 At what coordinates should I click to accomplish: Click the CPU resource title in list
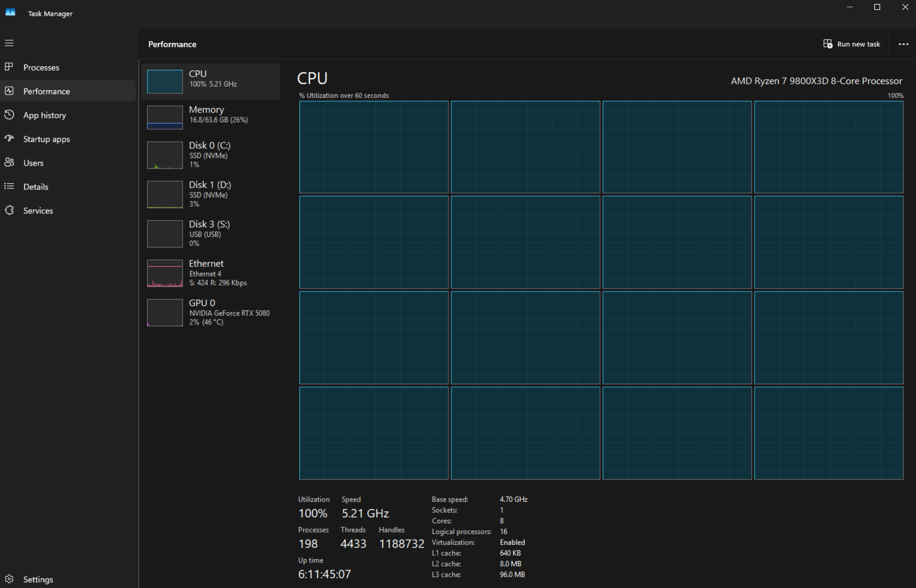point(198,74)
